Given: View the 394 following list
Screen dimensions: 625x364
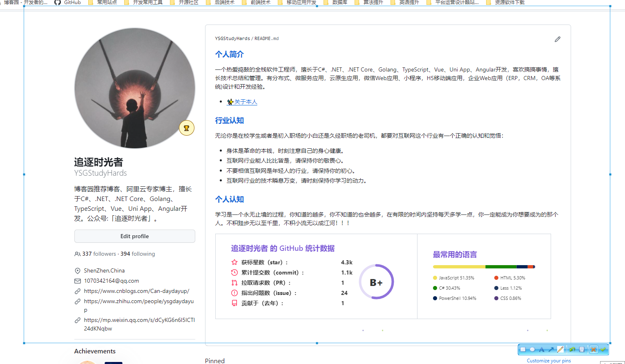Looking at the screenshot, I should pyautogui.click(x=138, y=254).
